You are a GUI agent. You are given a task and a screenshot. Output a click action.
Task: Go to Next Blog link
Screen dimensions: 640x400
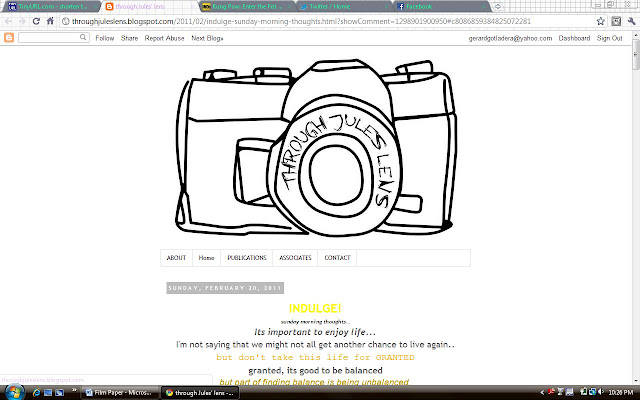click(x=207, y=38)
